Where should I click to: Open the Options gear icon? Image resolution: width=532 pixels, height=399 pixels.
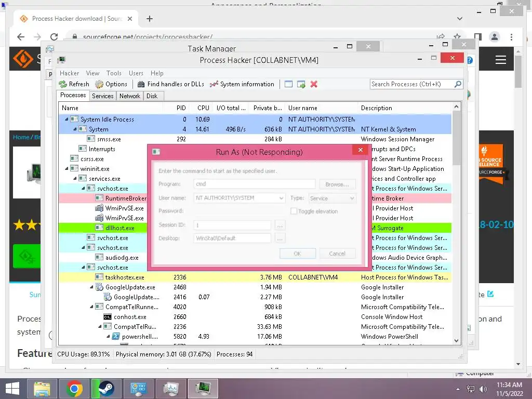[99, 84]
